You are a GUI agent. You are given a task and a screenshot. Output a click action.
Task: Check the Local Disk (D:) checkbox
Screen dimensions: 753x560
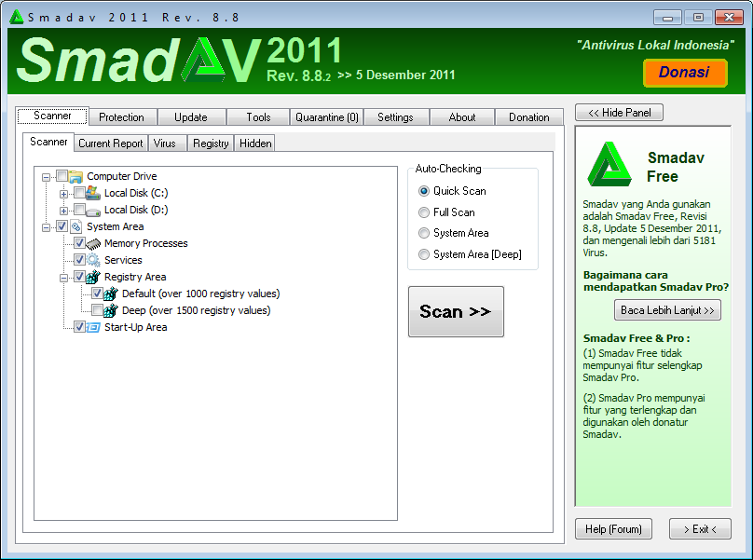(79, 210)
